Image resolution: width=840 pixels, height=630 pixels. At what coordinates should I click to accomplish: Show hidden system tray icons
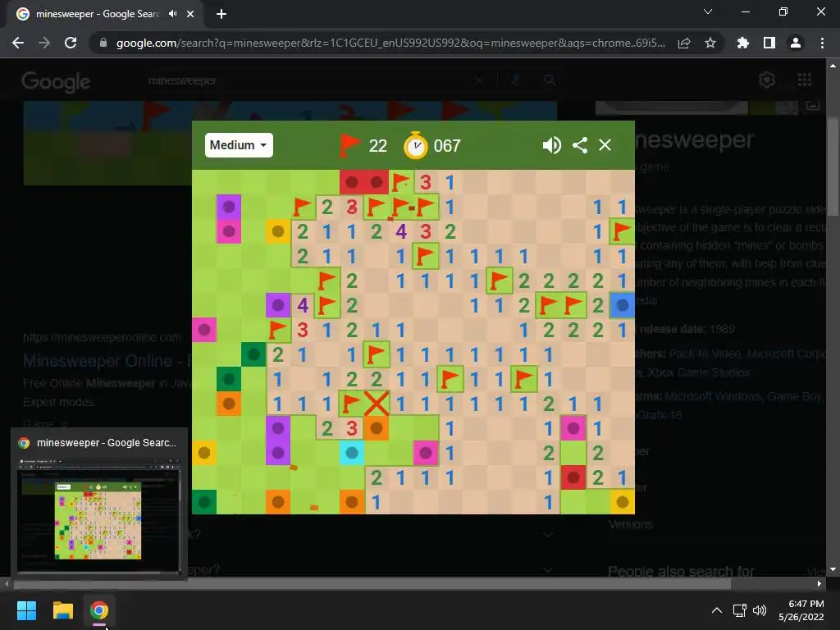716,610
